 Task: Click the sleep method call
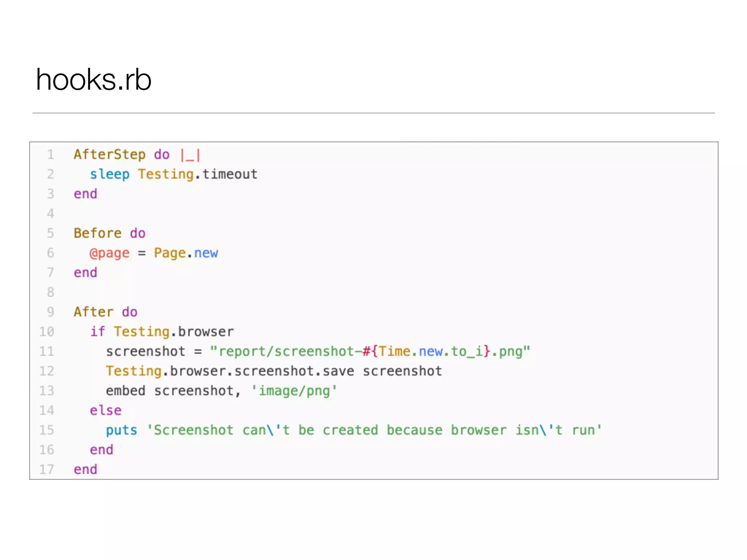click(x=109, y=174)
